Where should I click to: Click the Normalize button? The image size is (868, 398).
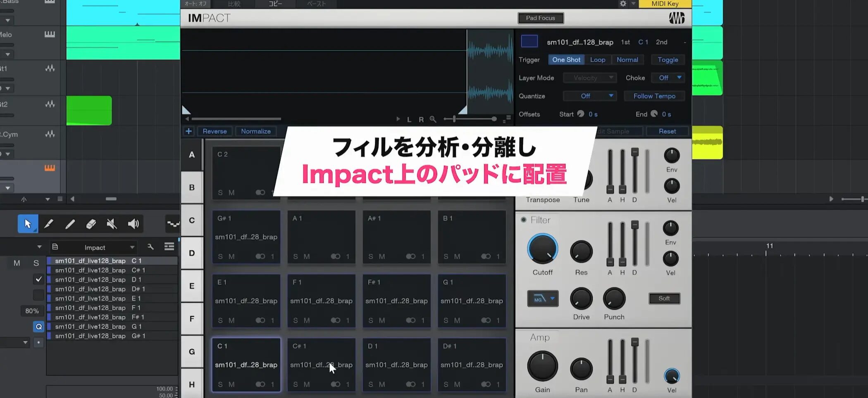click(x=255, y=131)
